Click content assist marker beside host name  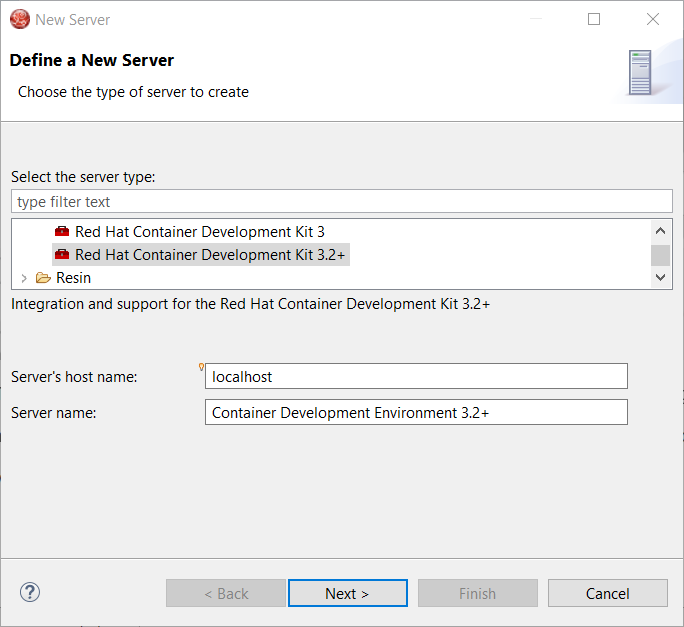click(202, 367)
